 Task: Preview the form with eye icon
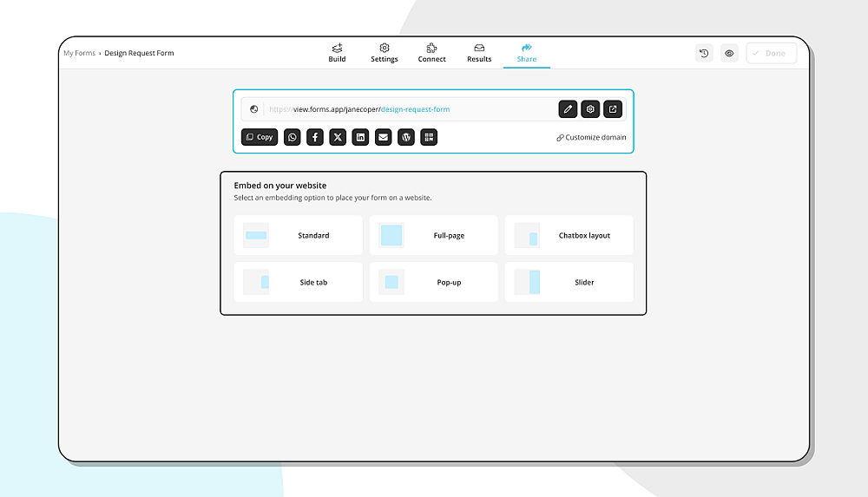pos(729,53)
